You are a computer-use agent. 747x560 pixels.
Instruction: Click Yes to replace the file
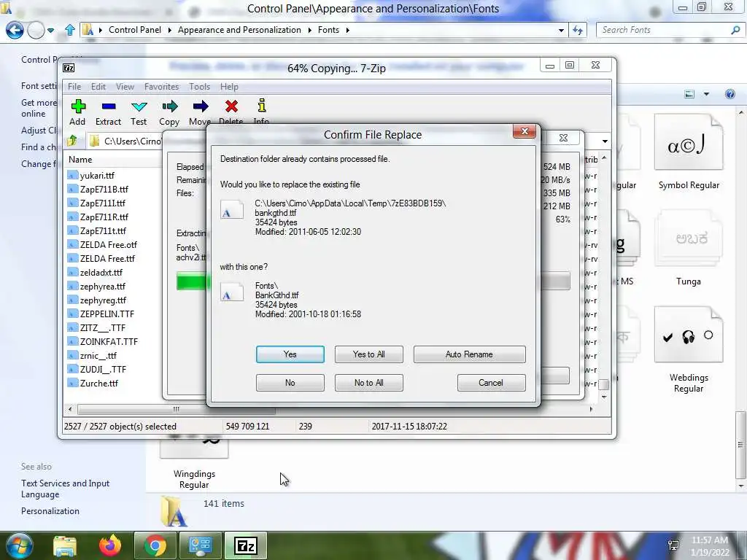click(x=290, y=354)
